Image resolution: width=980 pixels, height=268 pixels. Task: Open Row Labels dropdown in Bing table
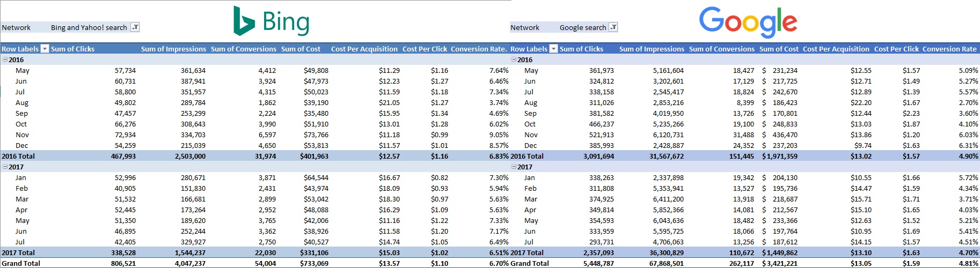tap(45, 49)
